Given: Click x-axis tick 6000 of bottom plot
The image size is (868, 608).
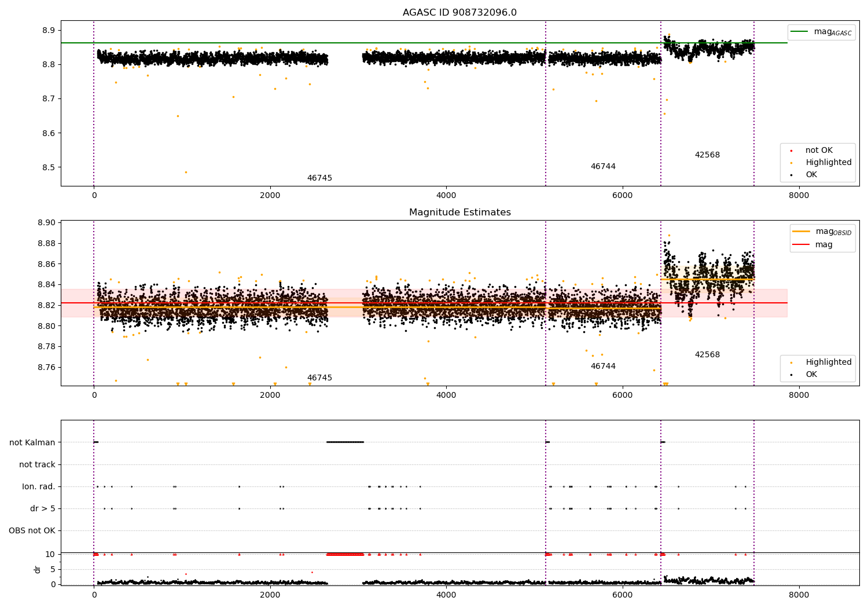Looking at the screenshot, I should click(623, 595).
